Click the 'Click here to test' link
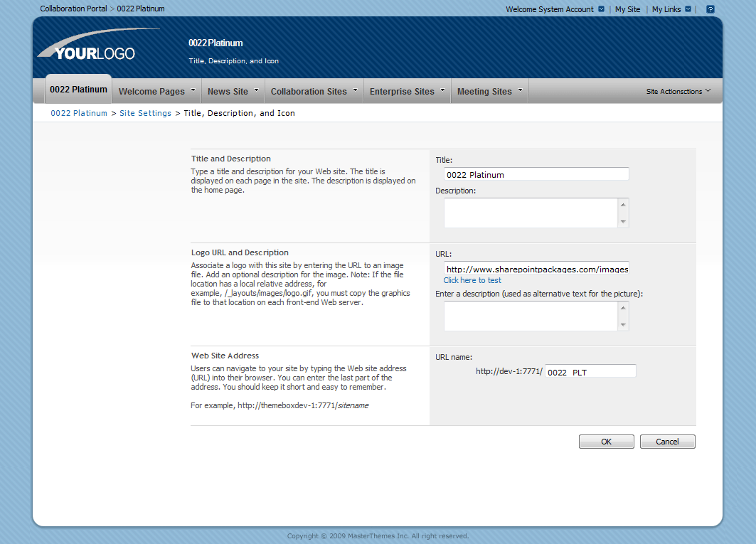This screenshot has height=544, width=756. pyautogui.click(x=472, y=280)
